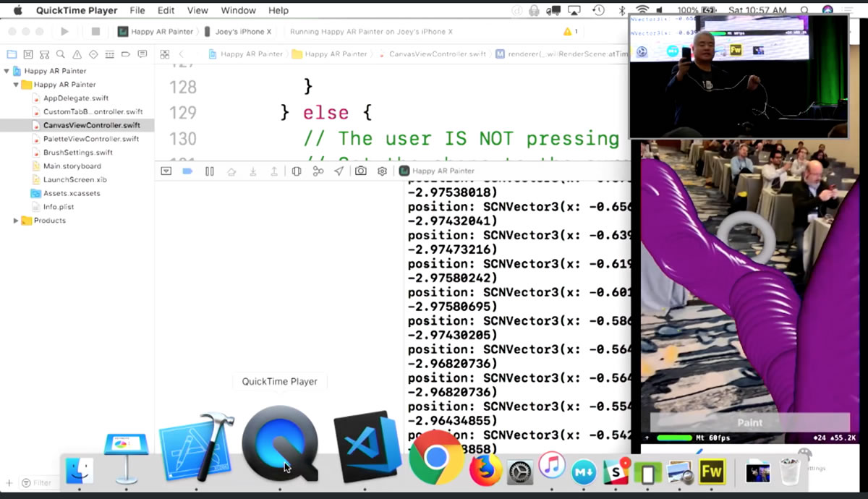Click the gear icon in debug bar
868x499 pixels.
(383, 171)
